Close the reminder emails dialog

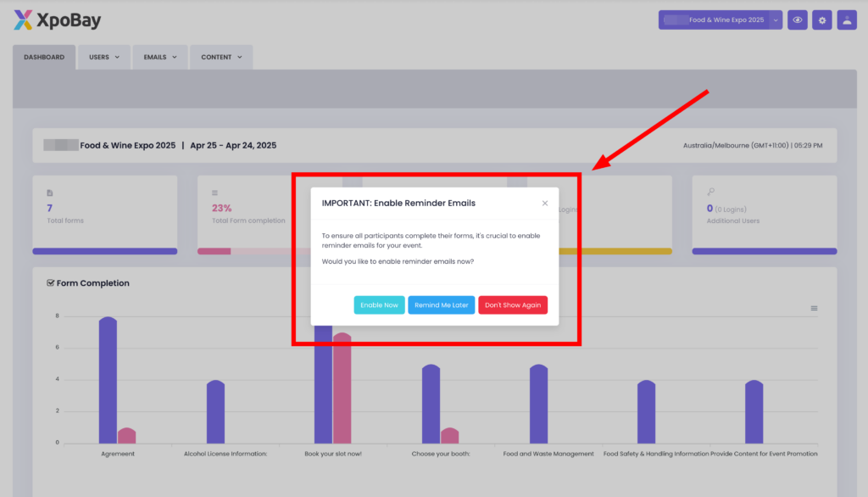coord(545,204)
